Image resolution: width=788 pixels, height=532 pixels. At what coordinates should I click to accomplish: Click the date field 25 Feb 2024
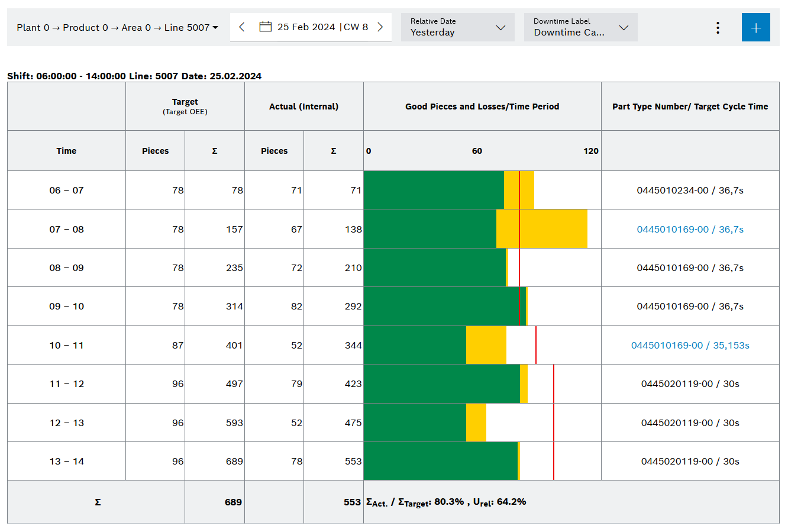point(306,27)
